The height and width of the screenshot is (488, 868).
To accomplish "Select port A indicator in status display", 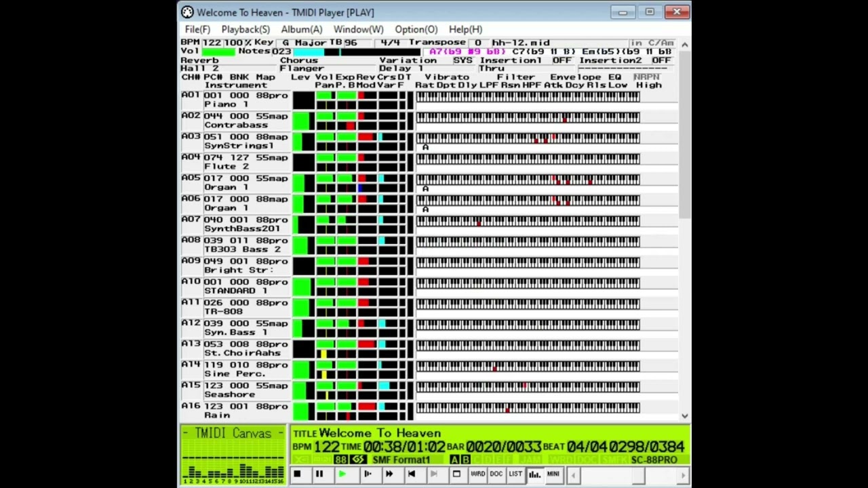I will 454,460.
